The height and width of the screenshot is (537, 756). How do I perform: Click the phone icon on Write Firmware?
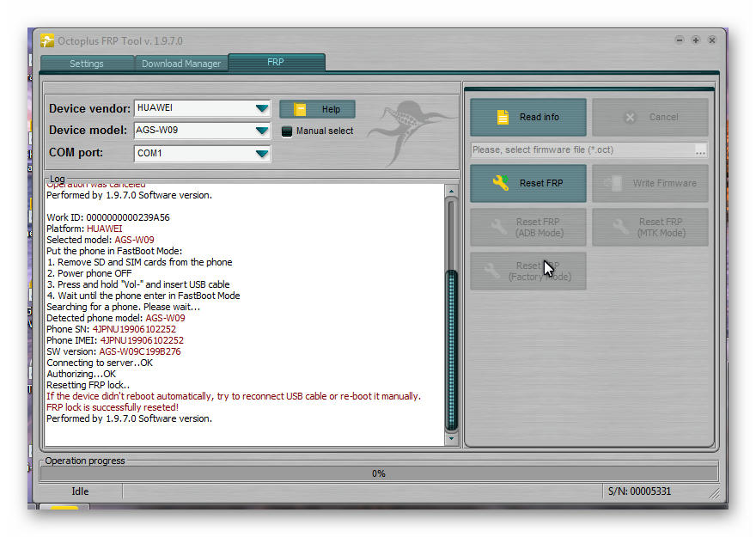(x=613, y=183)
